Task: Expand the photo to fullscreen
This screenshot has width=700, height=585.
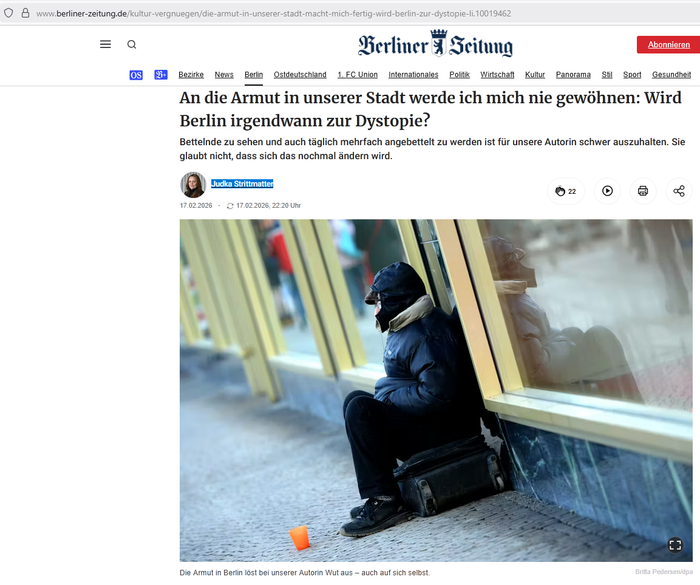Action: [675, 545]
